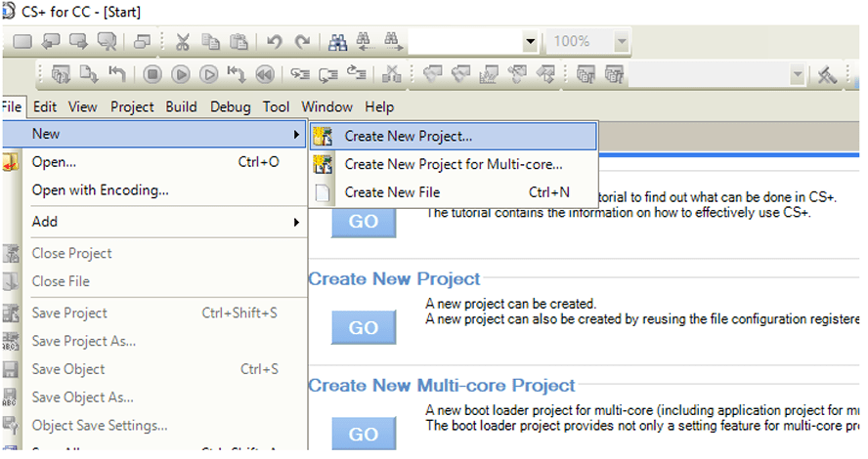Click the Redo arrow icon

tap(302, 42)
